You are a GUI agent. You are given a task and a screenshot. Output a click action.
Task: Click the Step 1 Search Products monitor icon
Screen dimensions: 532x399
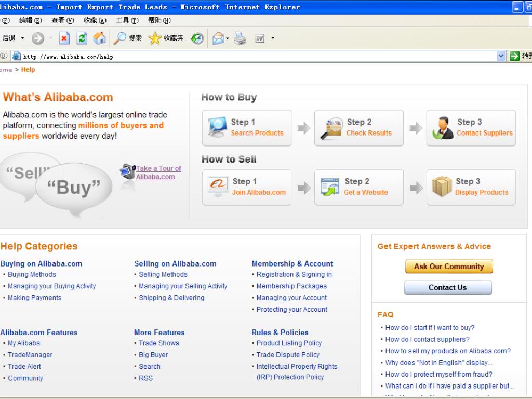pos(217,127)
